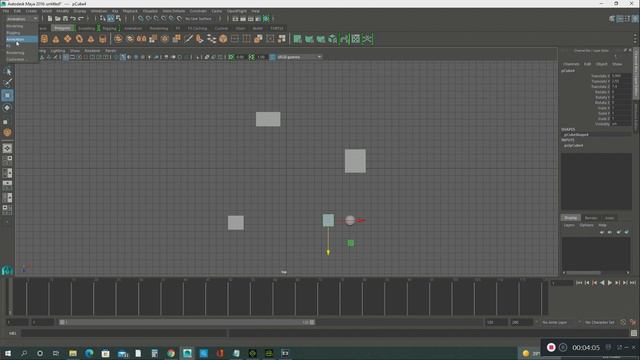Click the Translate X value field

pos(621,76)
